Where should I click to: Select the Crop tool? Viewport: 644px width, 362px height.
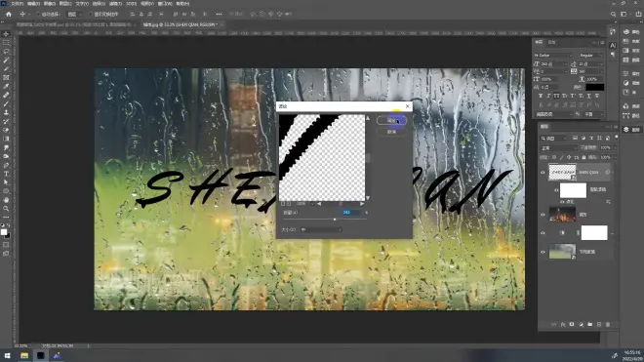pyautogui.click(x=6, y=69)
